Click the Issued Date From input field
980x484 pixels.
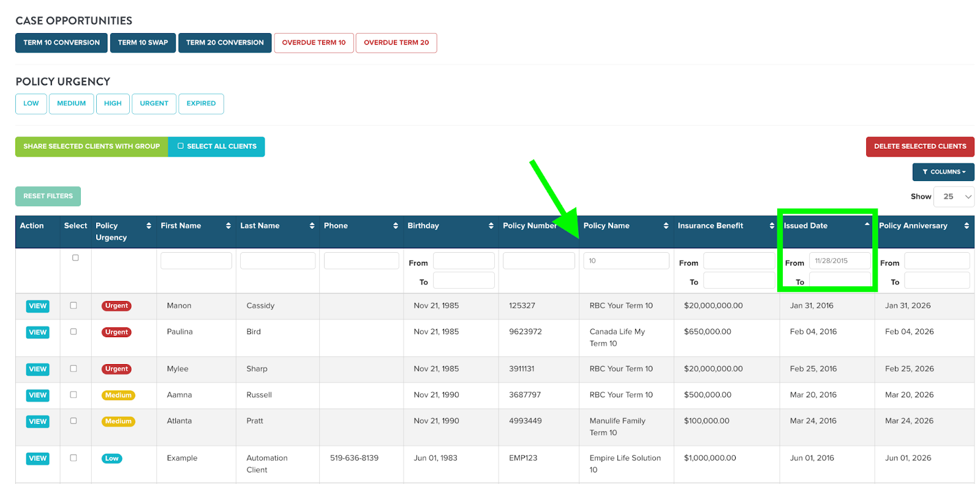[839, 261]
